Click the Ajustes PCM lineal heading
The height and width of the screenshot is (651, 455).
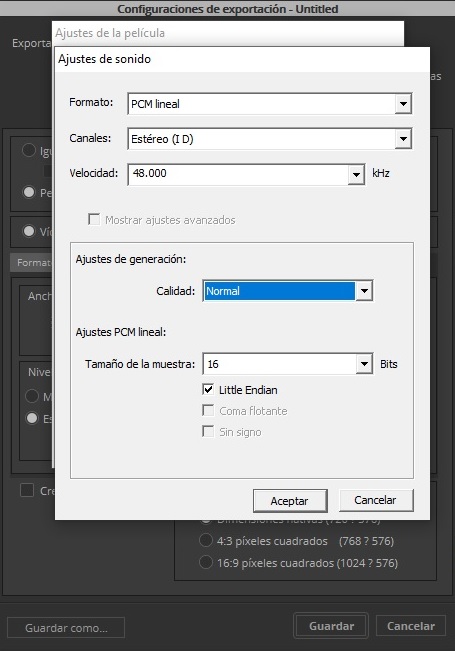tap(121, 332)
